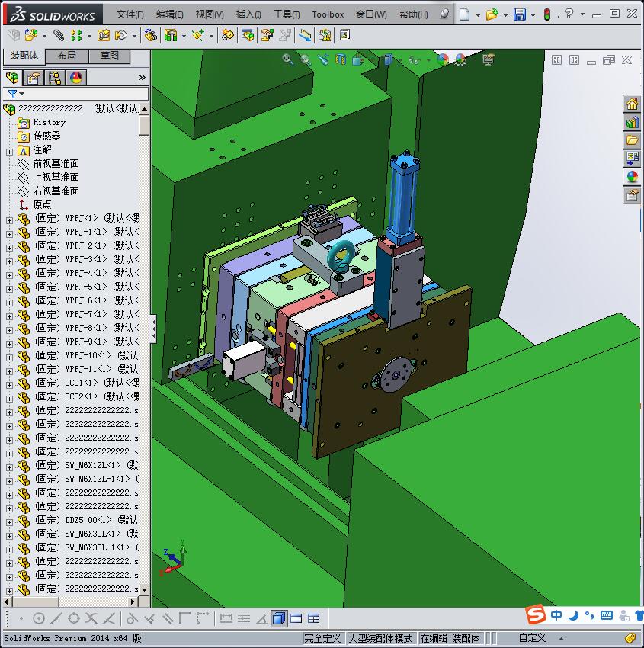
Task: Open the dropdown arrow next to the Save icon
Action: pos(533,15)
